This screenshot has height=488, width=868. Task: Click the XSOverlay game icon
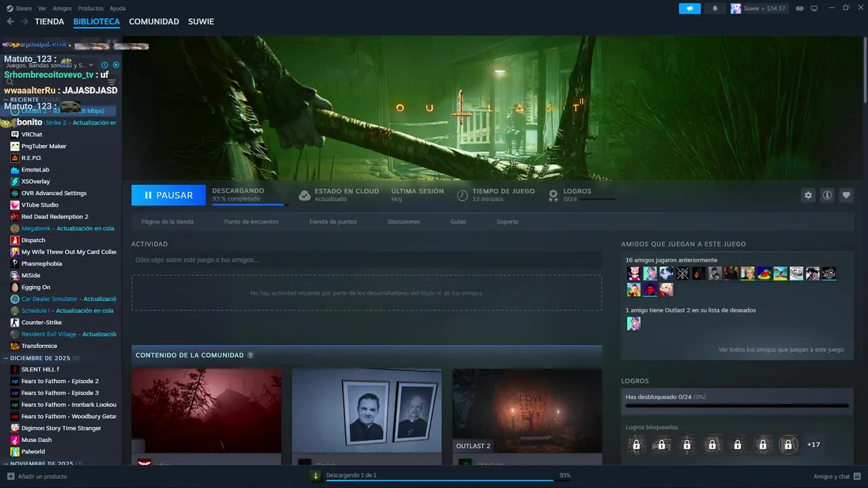coord(15,182)
